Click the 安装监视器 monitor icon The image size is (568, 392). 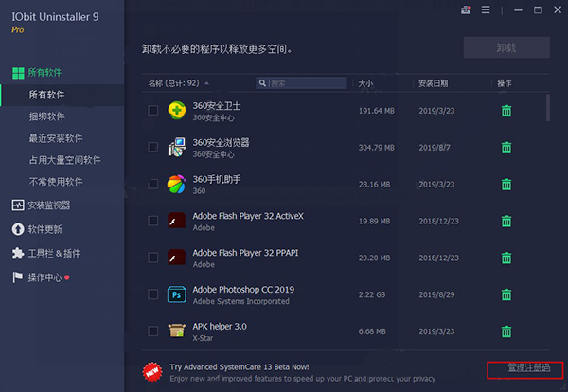(x=18, y=205)
